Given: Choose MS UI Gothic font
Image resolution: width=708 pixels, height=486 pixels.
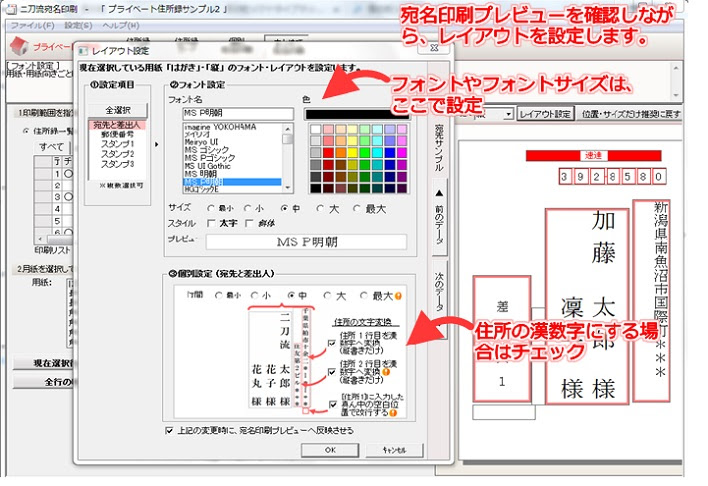Looking at the screenshot, I should click(x=208, y=166).
